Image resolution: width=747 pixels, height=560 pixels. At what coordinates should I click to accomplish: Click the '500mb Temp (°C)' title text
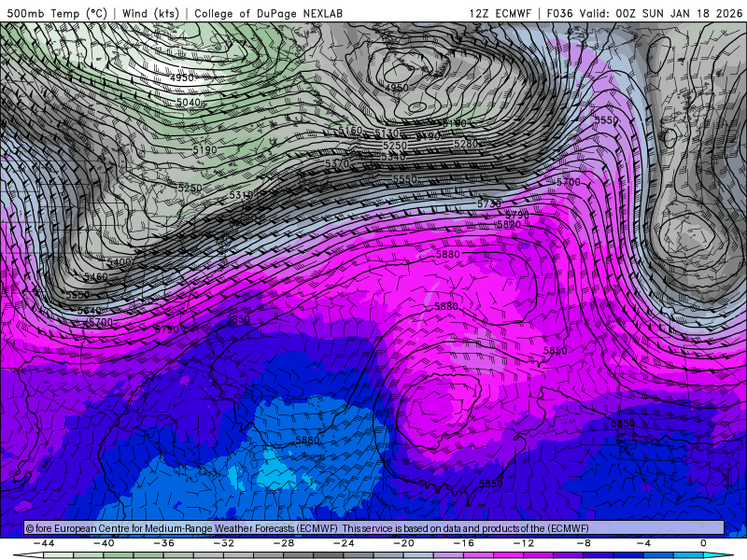(57, 13)
